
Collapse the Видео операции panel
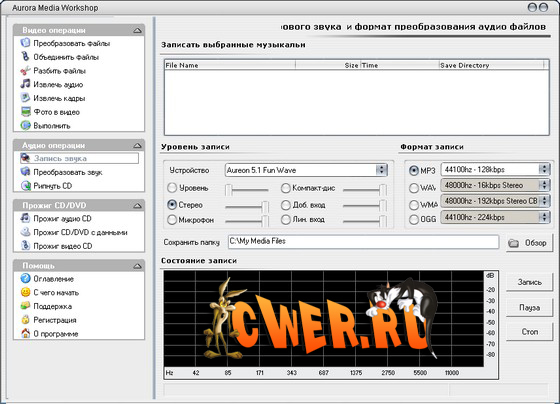[138, 30]
